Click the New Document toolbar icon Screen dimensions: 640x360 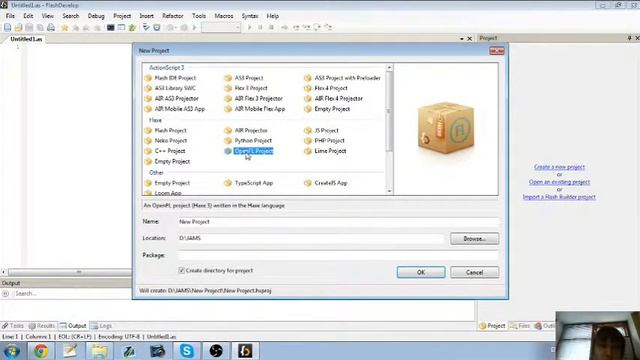click(x=7, y=27)
